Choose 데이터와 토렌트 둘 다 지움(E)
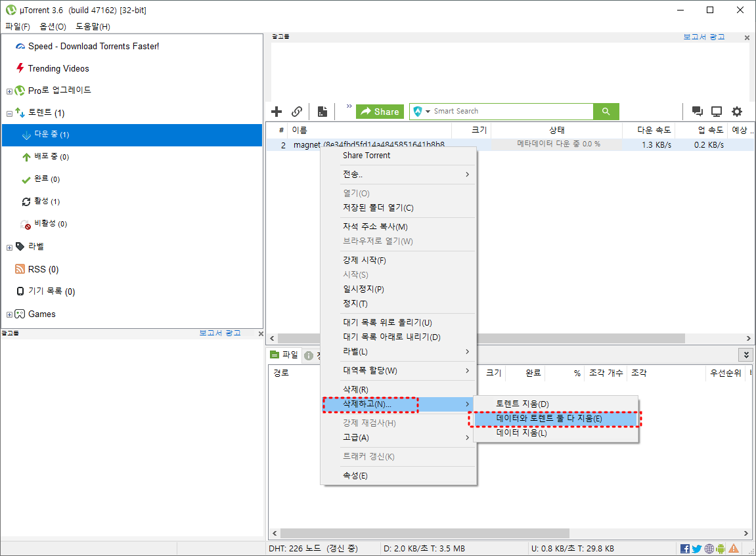 pyautogui.click(x=556, y=418)
